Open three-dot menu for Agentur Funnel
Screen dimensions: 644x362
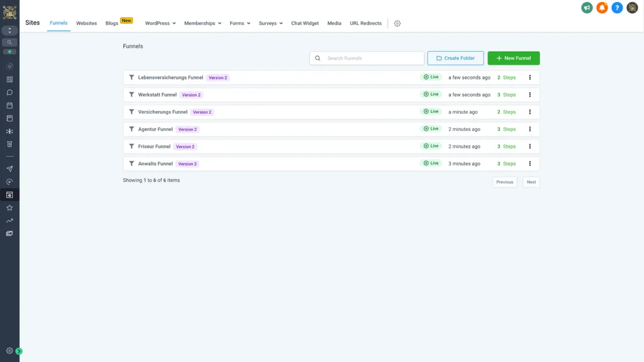(x=530, y=129)
